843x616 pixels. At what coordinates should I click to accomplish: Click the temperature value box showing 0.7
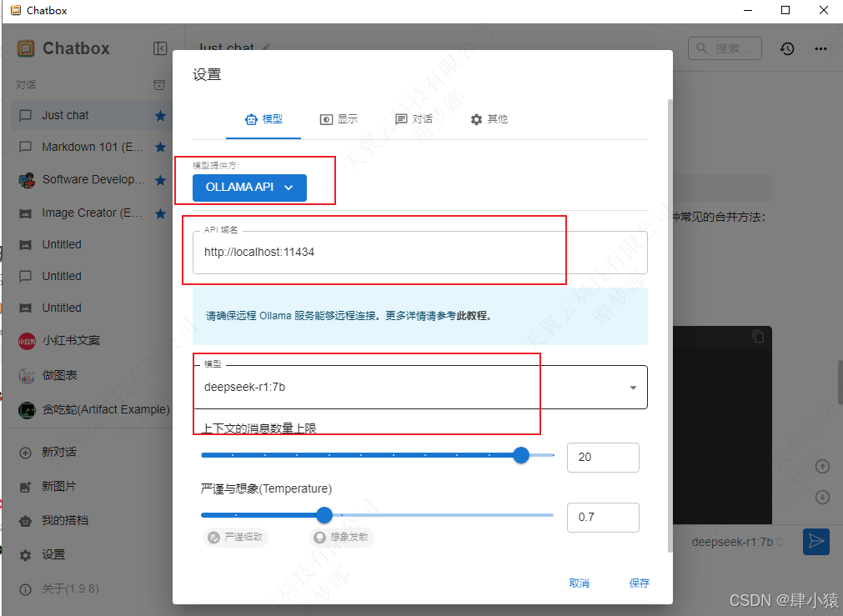(603, 518)
